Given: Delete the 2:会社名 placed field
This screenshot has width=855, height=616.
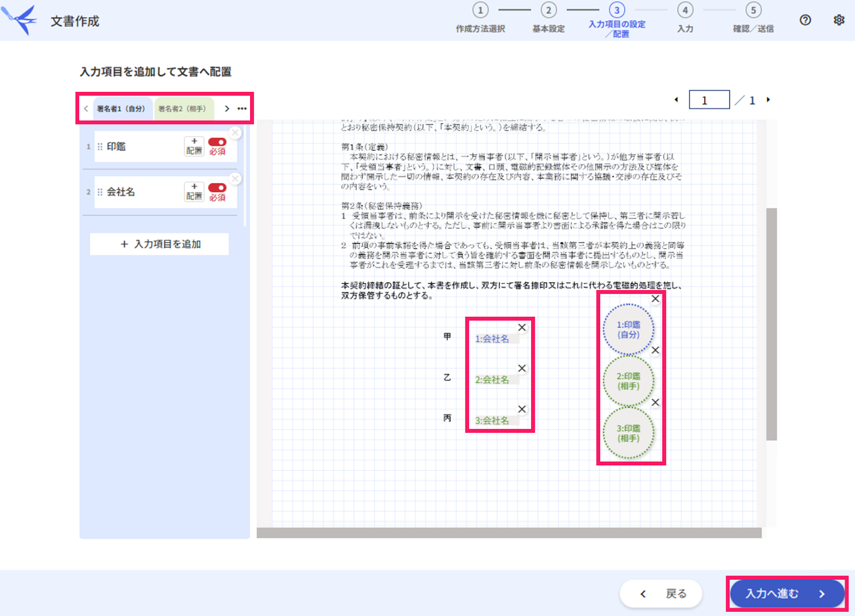Looking at the screenshot, I should (x=522, y=368).
